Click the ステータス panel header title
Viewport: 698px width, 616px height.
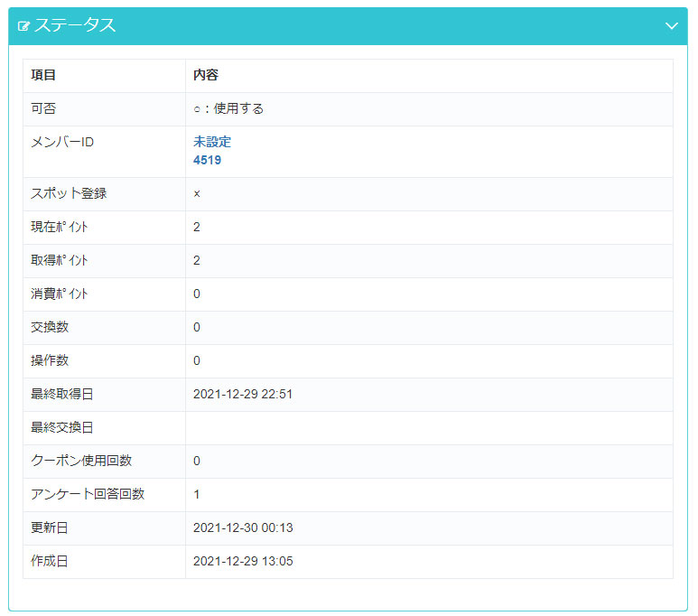tap(75, 26)
